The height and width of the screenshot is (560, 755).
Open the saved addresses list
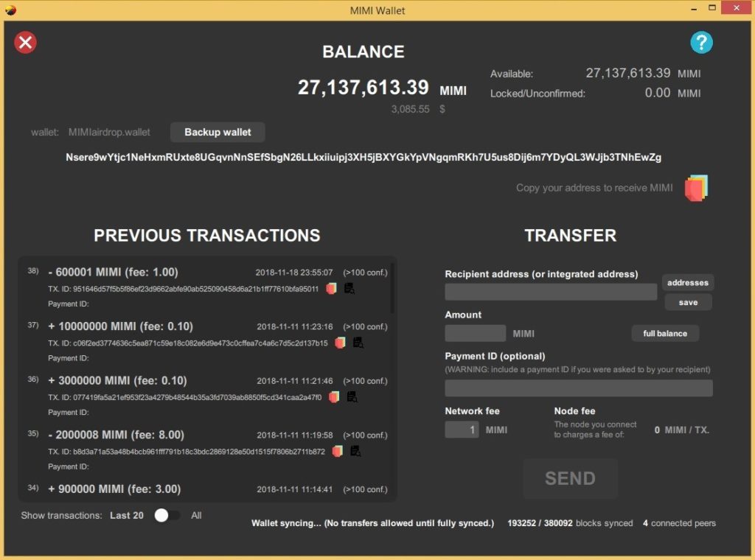(687, 283)
